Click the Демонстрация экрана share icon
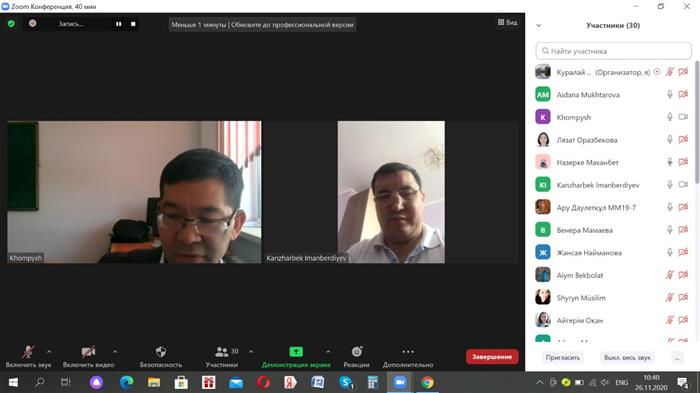This screenshot has height=393, width=700. pyautogui.click(x=296, y=352)
